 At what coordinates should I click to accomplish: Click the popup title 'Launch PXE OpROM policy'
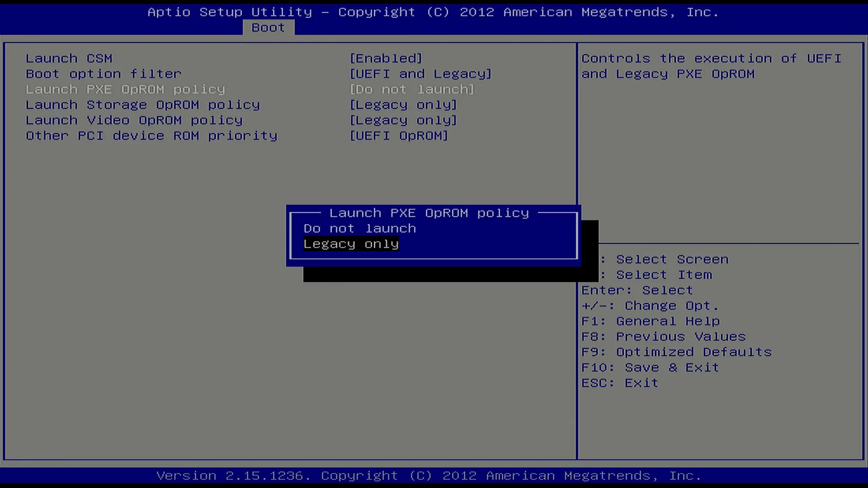[429, 213]
